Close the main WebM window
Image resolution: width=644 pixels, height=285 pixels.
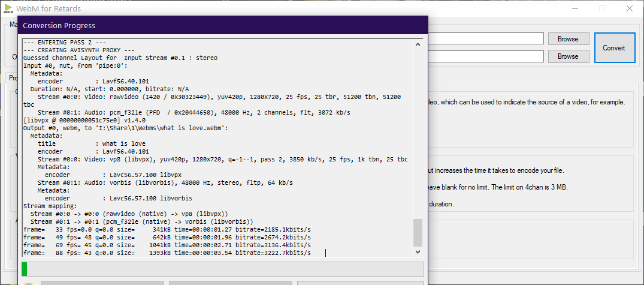[629, 8]
